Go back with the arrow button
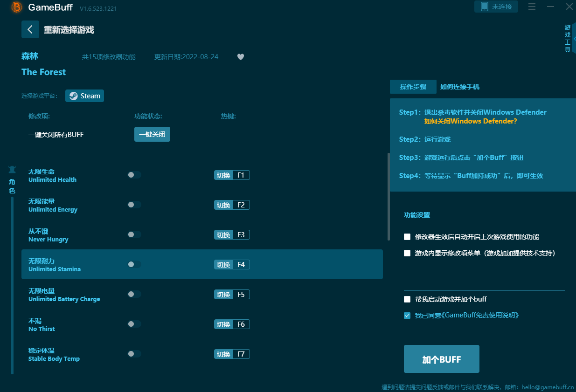 coord(30,29)
